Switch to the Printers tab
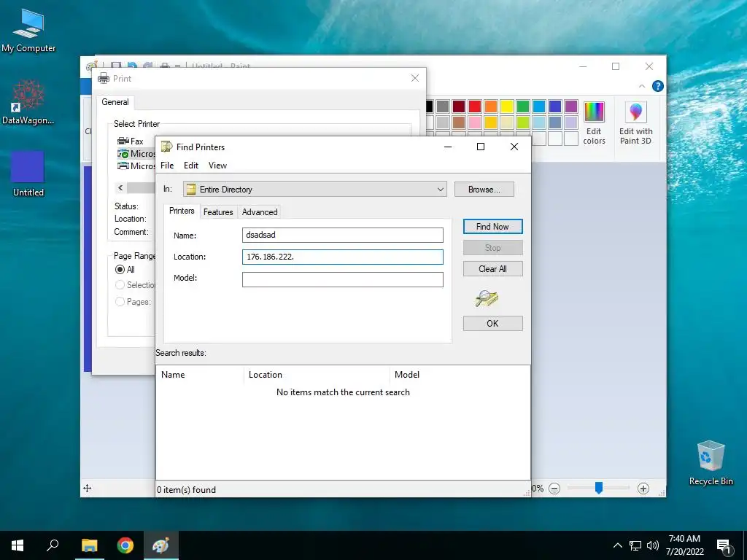This screenshot has height=560, width=747. click(x=182, y=211)
